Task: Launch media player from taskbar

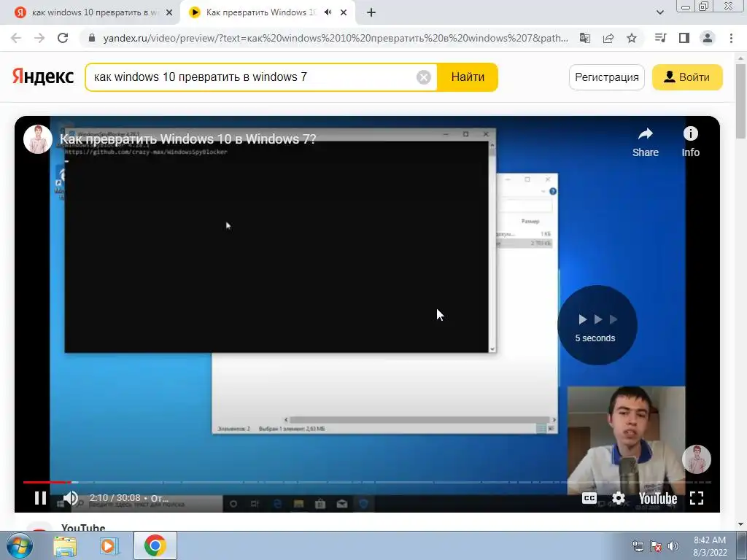Action: tap(109, 545)
